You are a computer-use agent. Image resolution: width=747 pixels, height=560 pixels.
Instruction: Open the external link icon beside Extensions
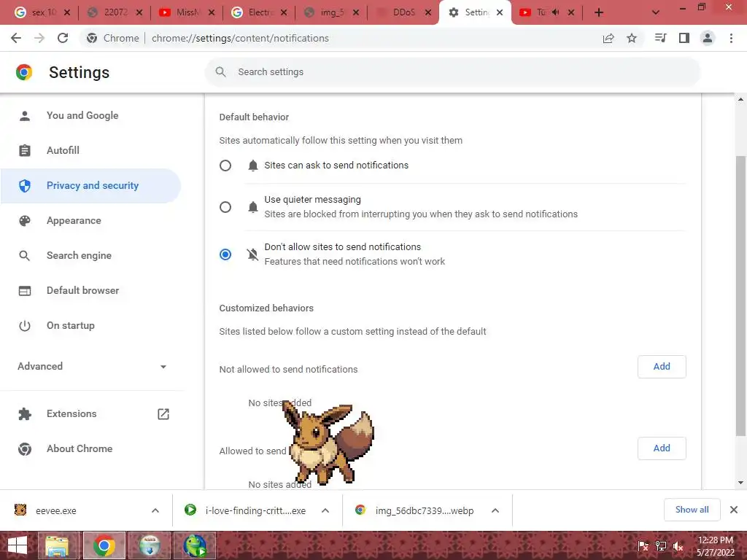(163, 414)
